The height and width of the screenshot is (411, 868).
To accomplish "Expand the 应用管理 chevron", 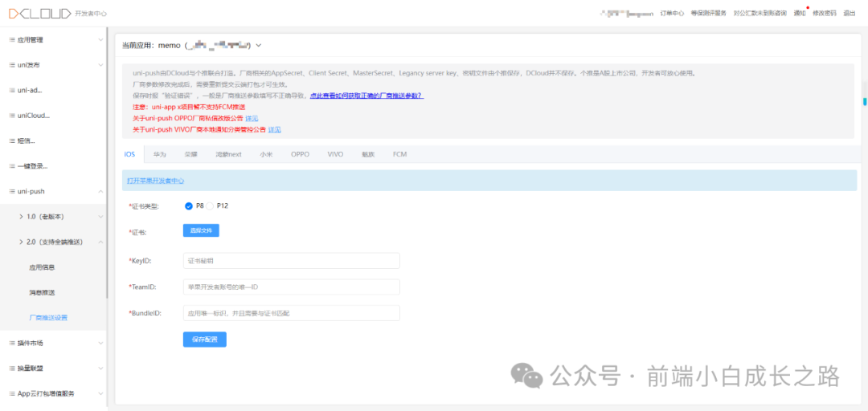I will [100, 40].
